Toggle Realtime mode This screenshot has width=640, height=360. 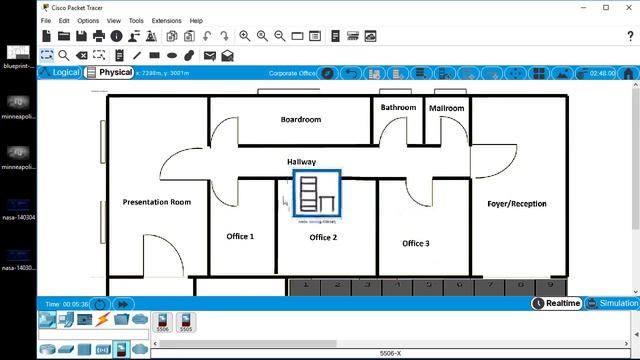tap(557, 303)
